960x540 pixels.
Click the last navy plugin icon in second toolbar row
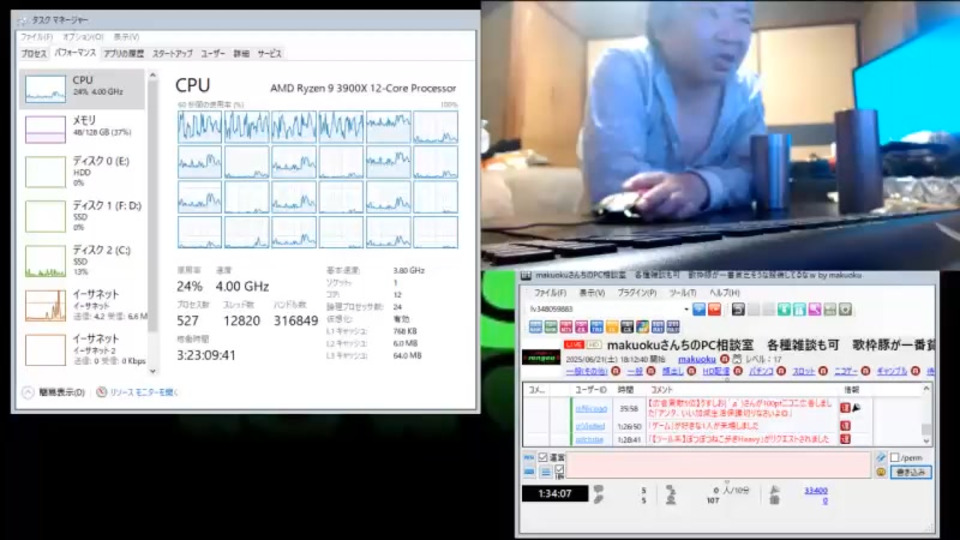point(673,327)
